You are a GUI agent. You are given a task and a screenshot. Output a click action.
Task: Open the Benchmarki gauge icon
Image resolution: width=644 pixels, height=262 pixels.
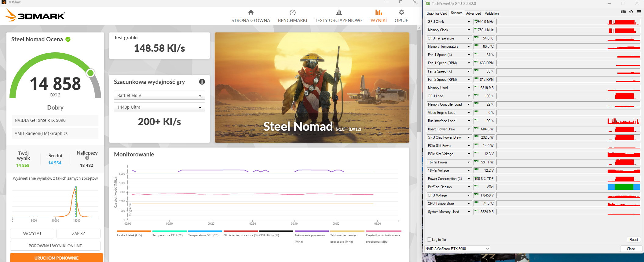pos(292,13)
